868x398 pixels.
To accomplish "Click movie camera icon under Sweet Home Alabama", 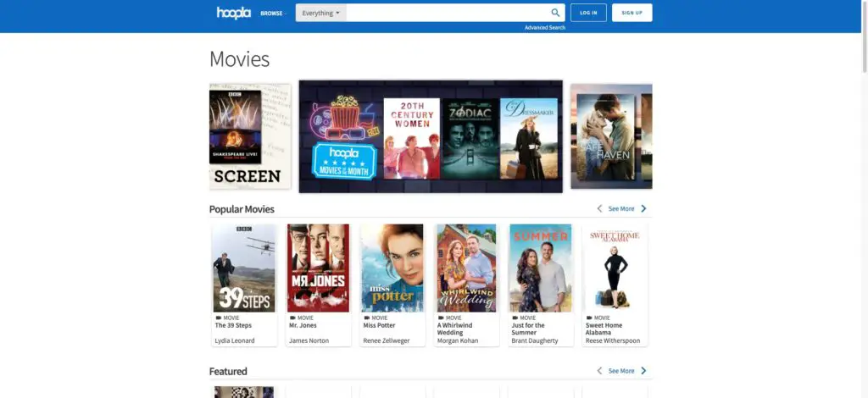I will click(x=589, y=318).
